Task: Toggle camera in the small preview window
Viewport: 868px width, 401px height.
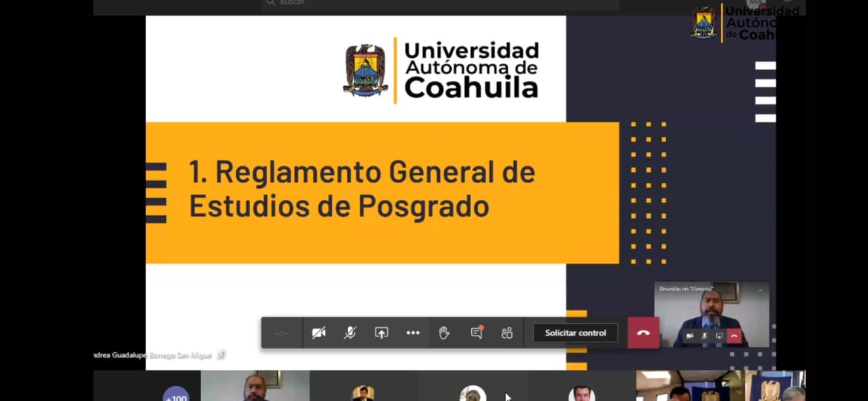Action: coord(690,336)
